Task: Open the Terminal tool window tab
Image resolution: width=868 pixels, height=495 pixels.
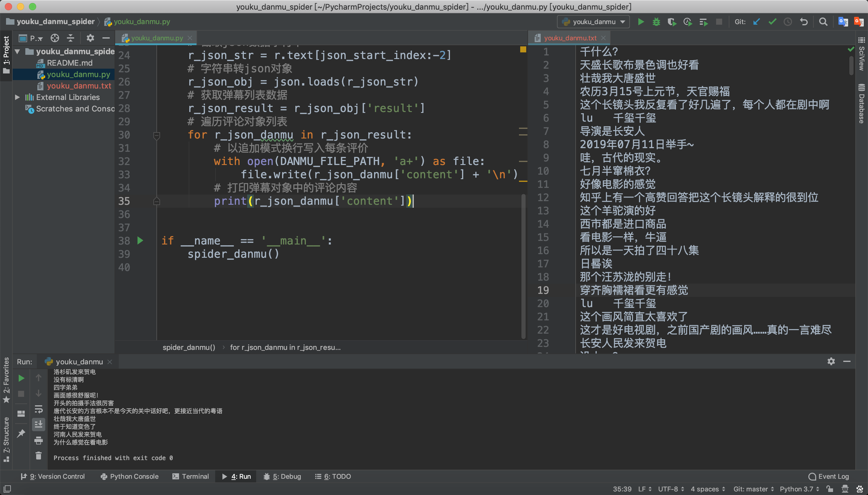Action: (190, 476)
